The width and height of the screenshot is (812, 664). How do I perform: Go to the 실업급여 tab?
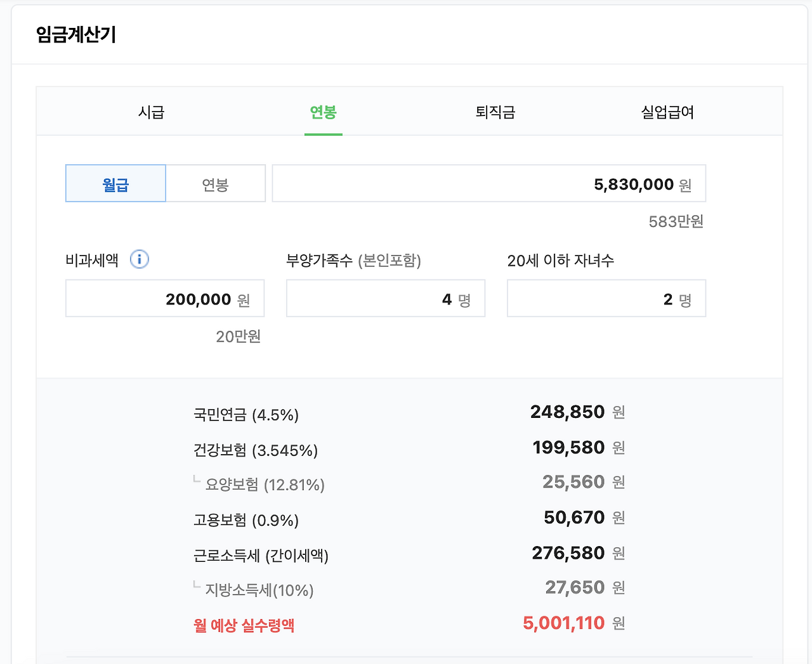tap(667, 112)
